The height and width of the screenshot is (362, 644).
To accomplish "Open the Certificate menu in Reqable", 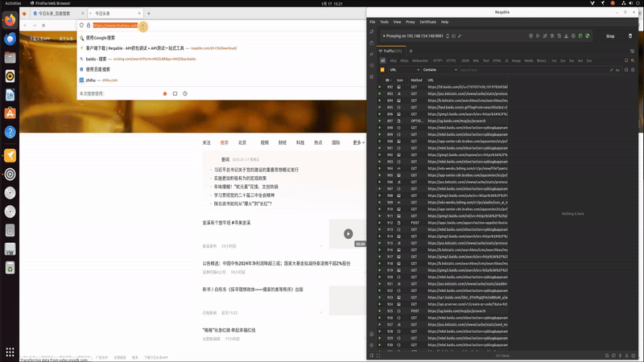I will click(x=427, y=23).
